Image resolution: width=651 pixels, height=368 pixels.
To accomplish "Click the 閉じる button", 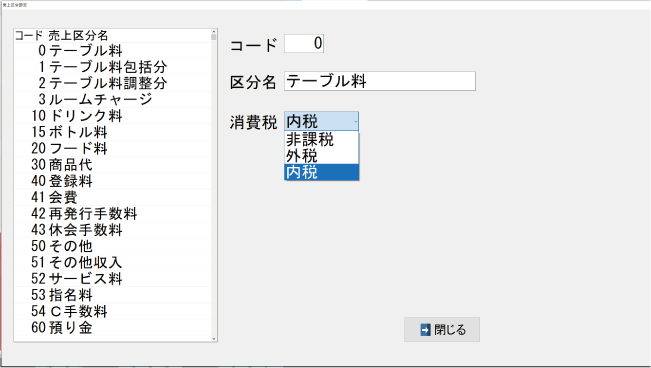I will click(442, 330).
